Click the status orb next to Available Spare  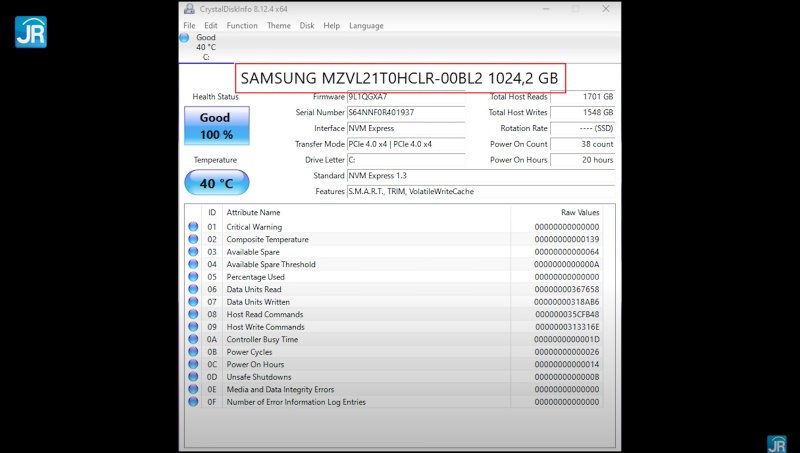193,252
